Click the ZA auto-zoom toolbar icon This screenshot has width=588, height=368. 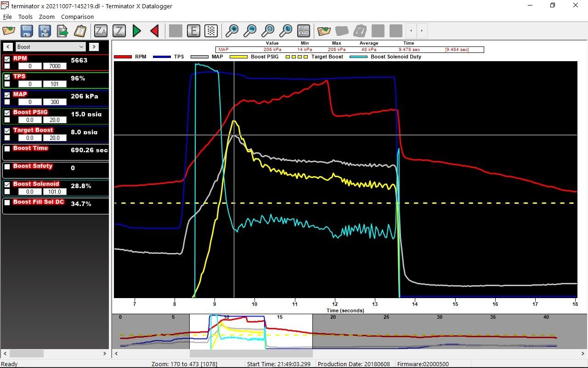tap(101, 31)
